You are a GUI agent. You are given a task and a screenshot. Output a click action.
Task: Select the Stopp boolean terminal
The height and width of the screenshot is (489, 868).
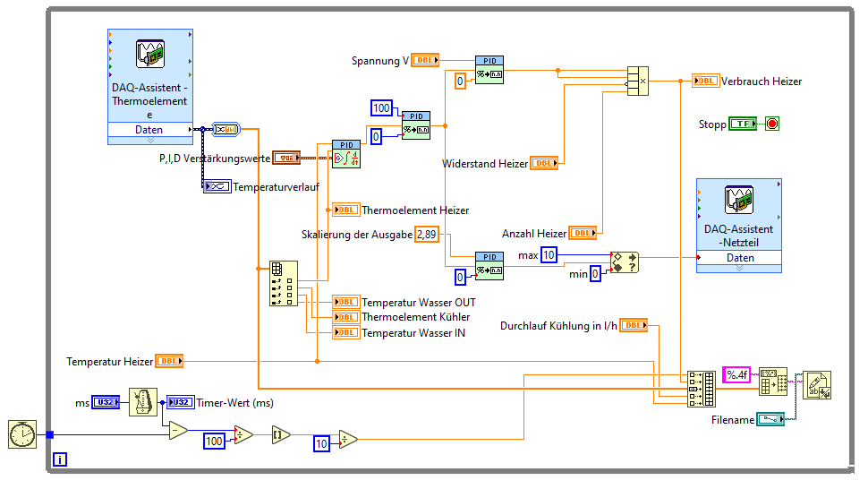(x=743, y=124)
